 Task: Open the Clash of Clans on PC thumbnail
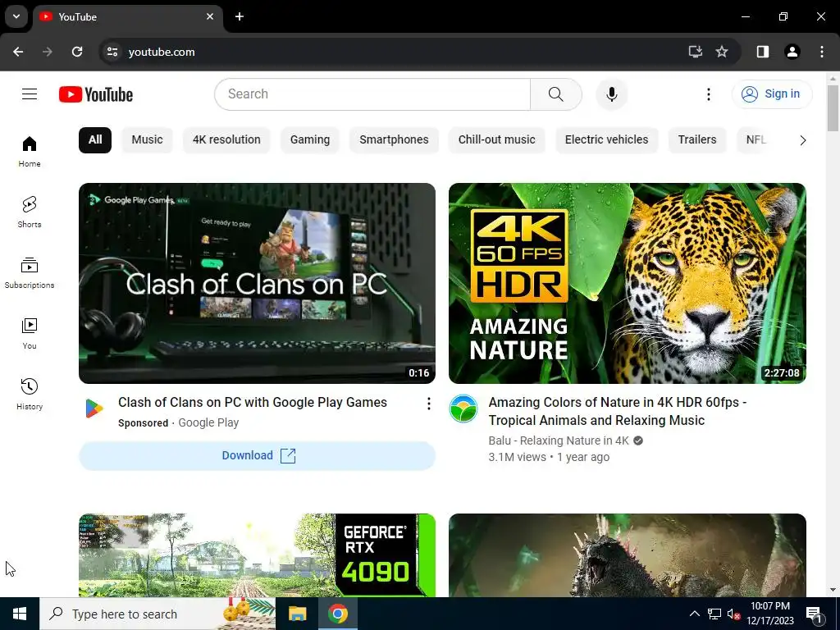tap(257, 283)
